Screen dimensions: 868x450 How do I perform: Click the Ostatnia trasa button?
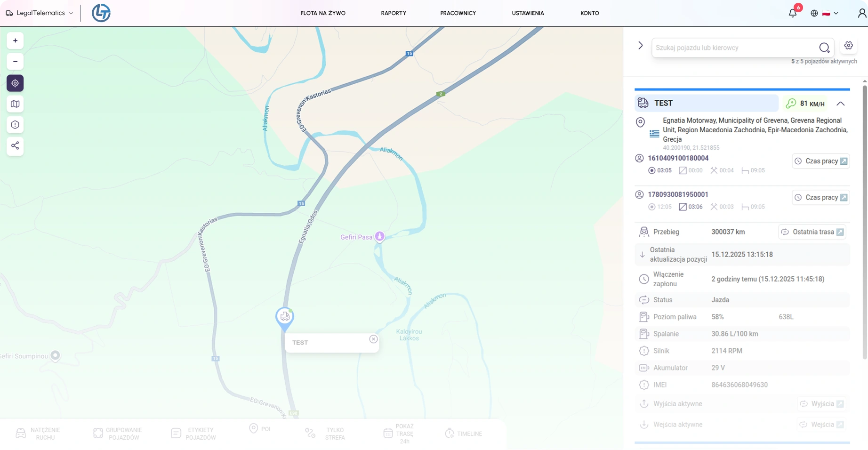(812, 232)
